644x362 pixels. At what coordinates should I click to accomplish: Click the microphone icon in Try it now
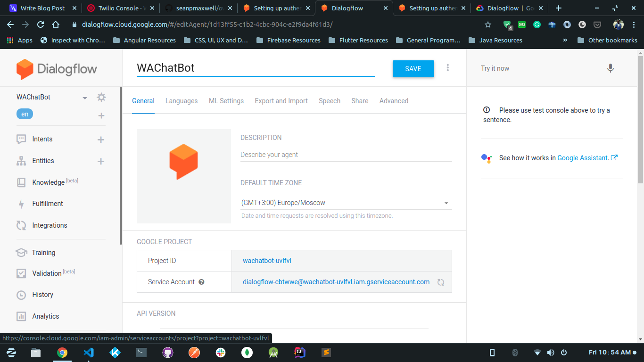(x=611, y=68)
